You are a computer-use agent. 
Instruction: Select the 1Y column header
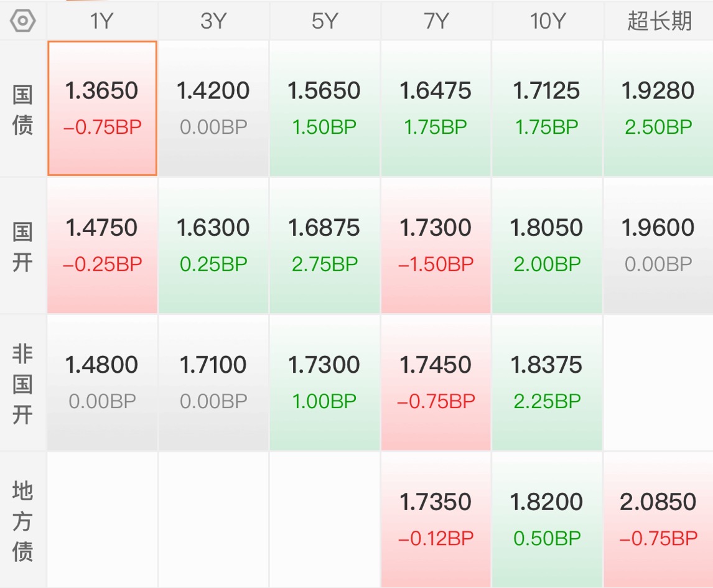point(102,21)
